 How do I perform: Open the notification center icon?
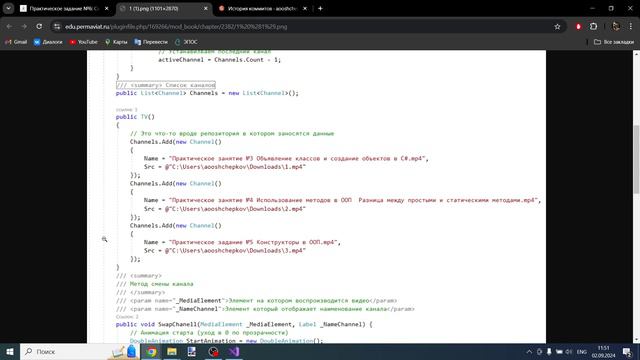click(x=627, y=351)
